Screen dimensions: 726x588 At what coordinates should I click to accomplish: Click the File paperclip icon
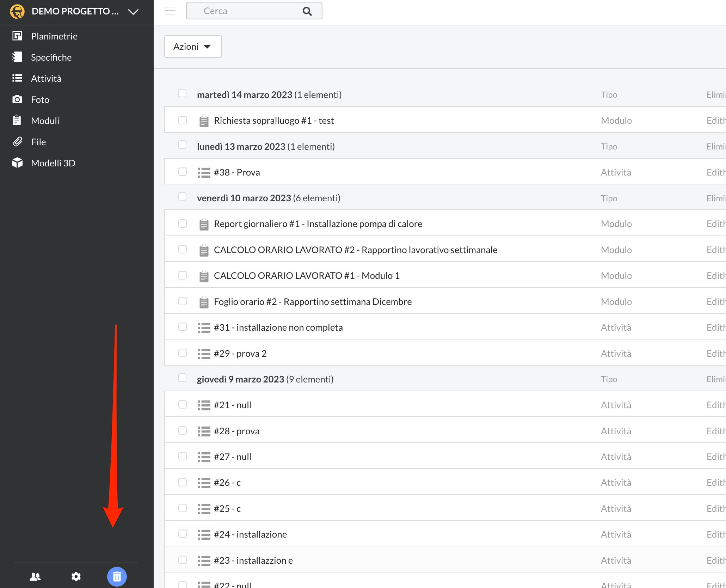pos(17,142)
